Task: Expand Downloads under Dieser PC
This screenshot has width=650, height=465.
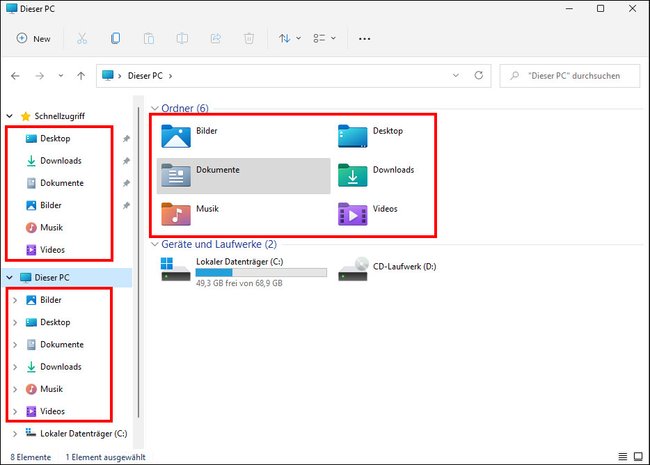Action: pyautogui.click(x=15, y=367)
